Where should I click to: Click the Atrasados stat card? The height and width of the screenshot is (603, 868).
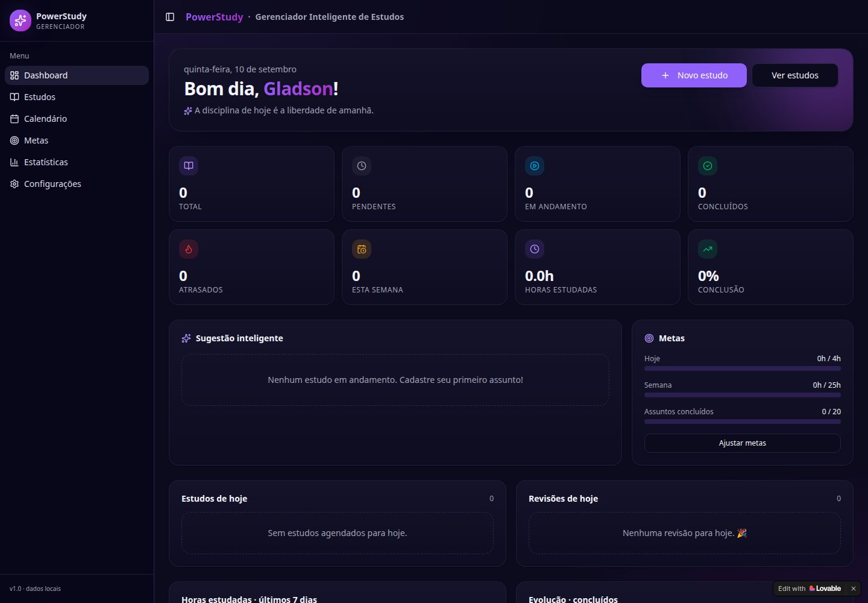pyautogui.click(x=251, y=267)
